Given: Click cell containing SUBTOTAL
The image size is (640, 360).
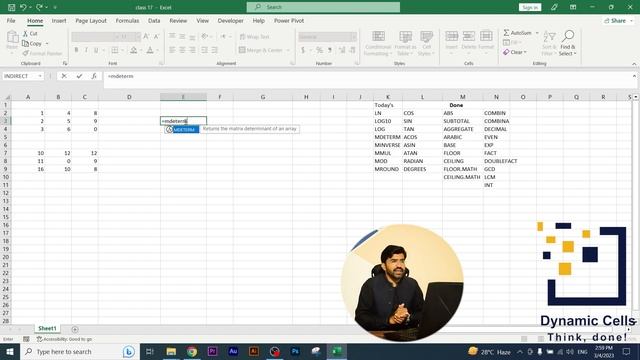Looking at the screenshot, I should coord(462,121).
